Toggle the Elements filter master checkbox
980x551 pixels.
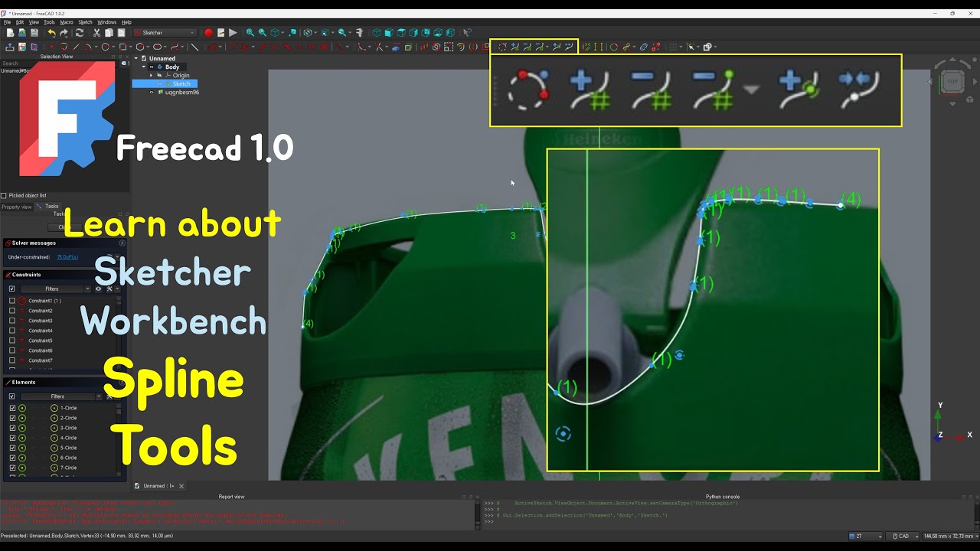(x=11, y=396)
